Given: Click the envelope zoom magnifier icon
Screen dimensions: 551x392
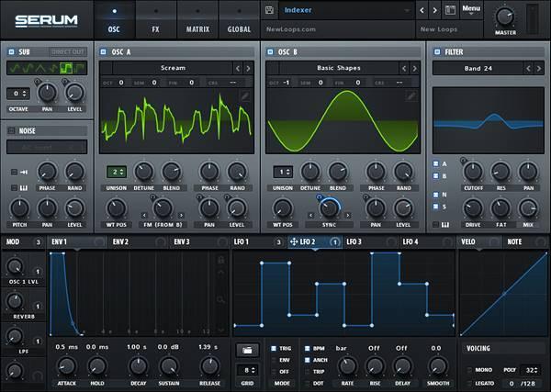Looking at the screenshot, I should (x=220, y=299).
